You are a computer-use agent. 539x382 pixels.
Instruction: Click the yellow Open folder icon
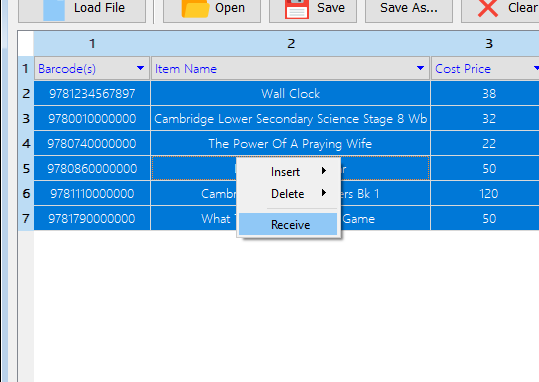coord(195,9)
